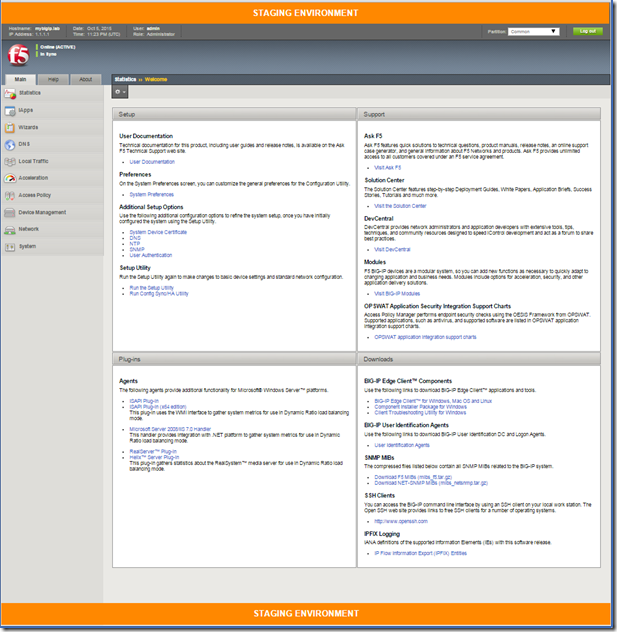Open the Partition dropdown showing Common

point(536,31)
